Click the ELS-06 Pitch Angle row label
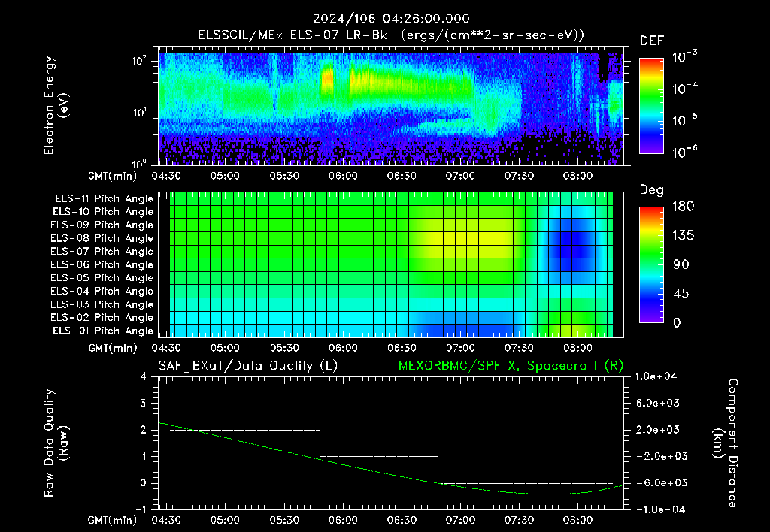This screenshot has height=532, width=770. pyautogui.click(x=102, y=265)
